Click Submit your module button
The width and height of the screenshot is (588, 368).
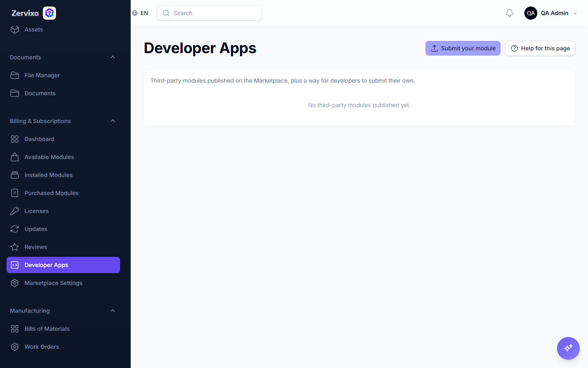click(x=463, y=48)
